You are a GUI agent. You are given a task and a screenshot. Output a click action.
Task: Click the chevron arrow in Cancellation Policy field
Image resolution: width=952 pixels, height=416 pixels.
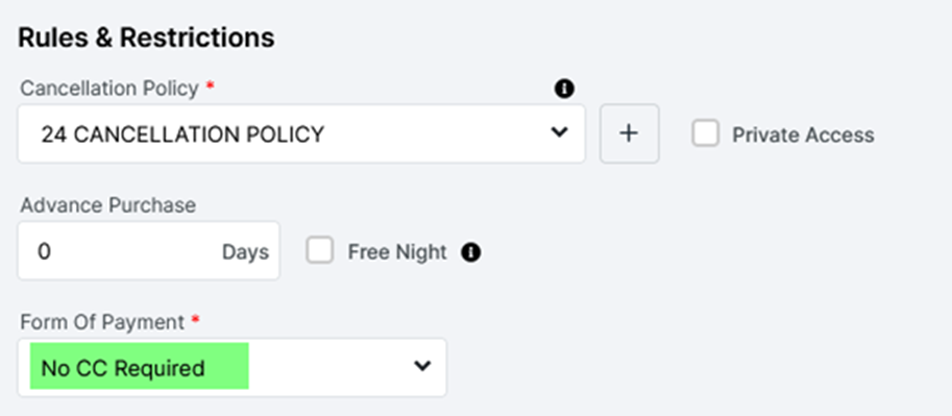(x=559, y=133)
